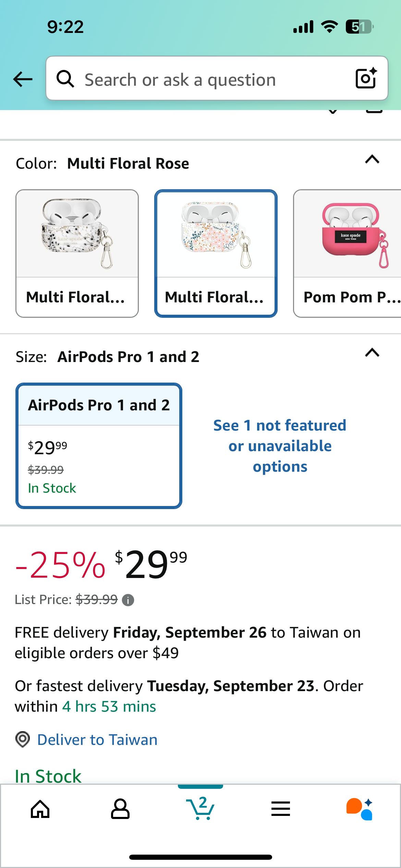
Task: Collapse the Size options section
Action: [x=372, y=353]
